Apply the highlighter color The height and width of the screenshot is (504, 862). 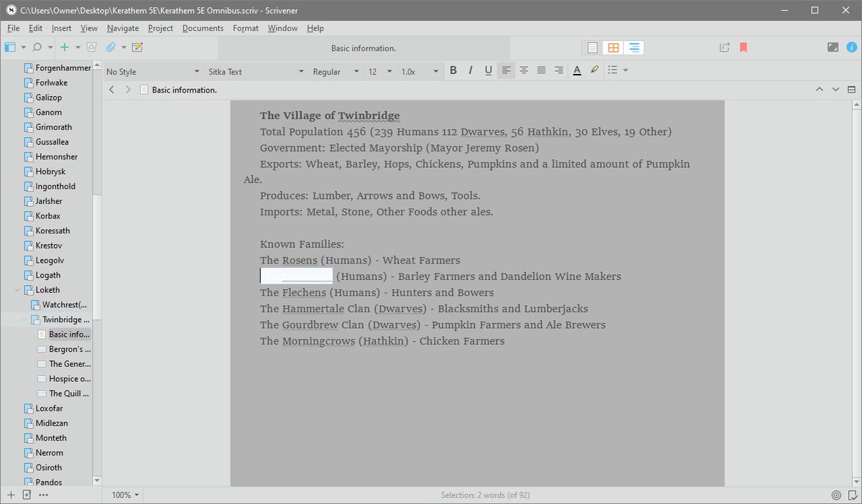tap(594, 70)
